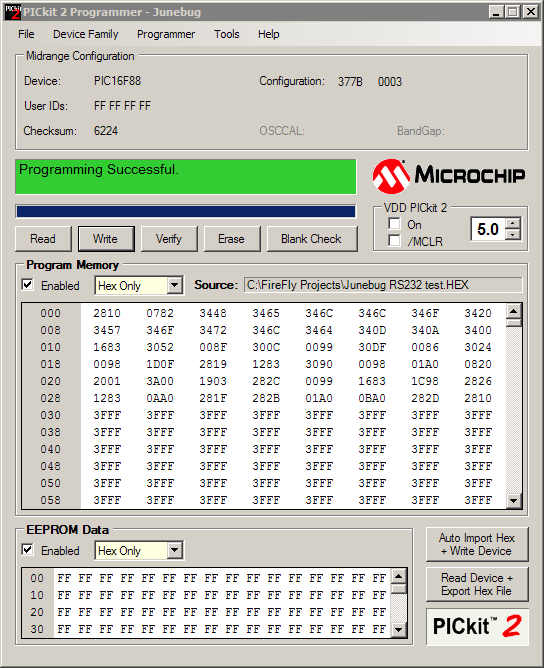Open Program Memory Hex Only dropdown
This screenshot has height=668, width=544.
click(x=175, y=285)
